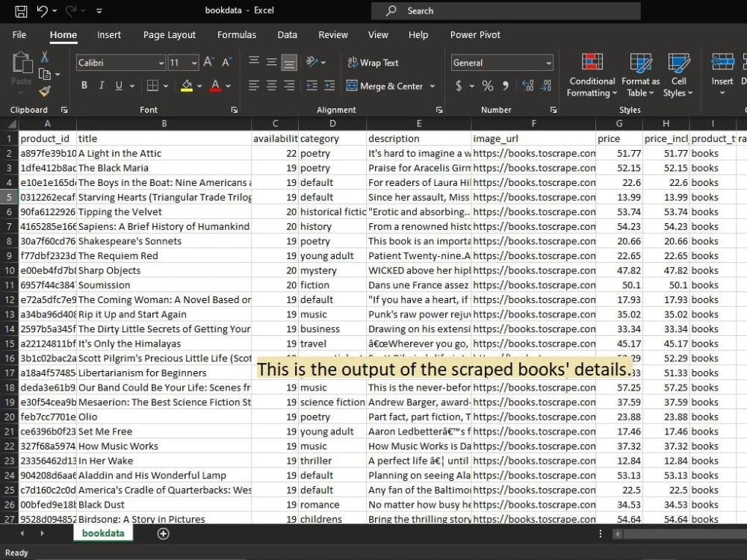Open the Calibri font name dropdown

(x=161, y=63)
